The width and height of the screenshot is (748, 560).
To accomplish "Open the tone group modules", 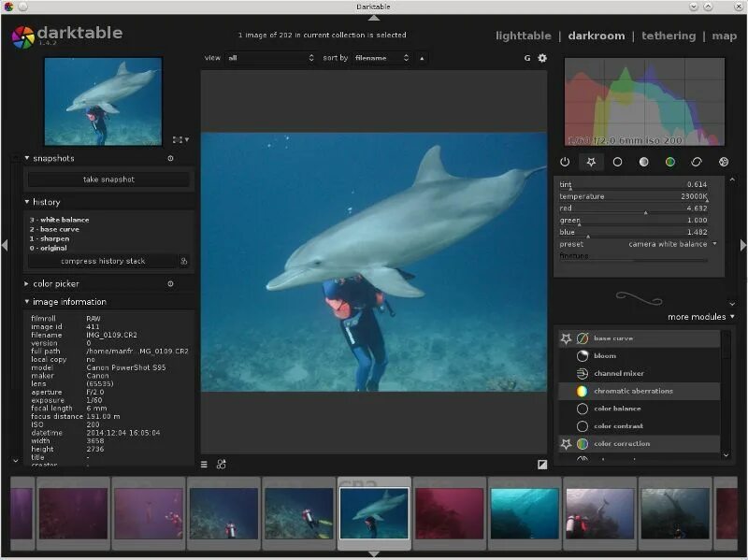I will coord(643,162).
